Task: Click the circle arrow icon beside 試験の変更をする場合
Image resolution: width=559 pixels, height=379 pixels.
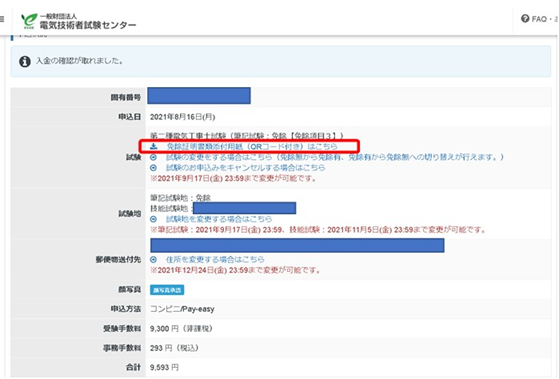Action: click(x=153, y=157)
